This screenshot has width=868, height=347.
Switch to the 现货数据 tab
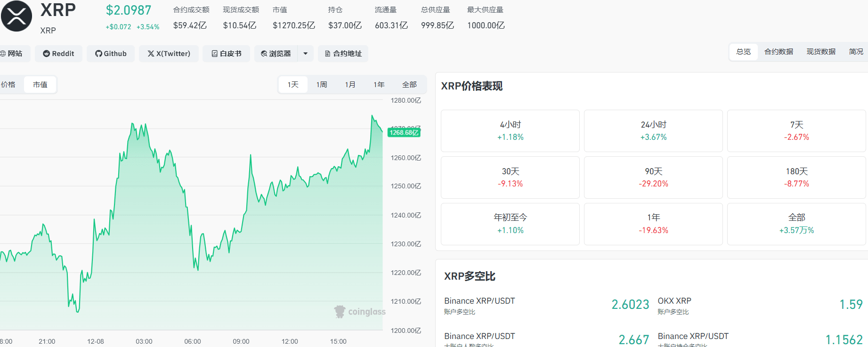click(821, 52)
